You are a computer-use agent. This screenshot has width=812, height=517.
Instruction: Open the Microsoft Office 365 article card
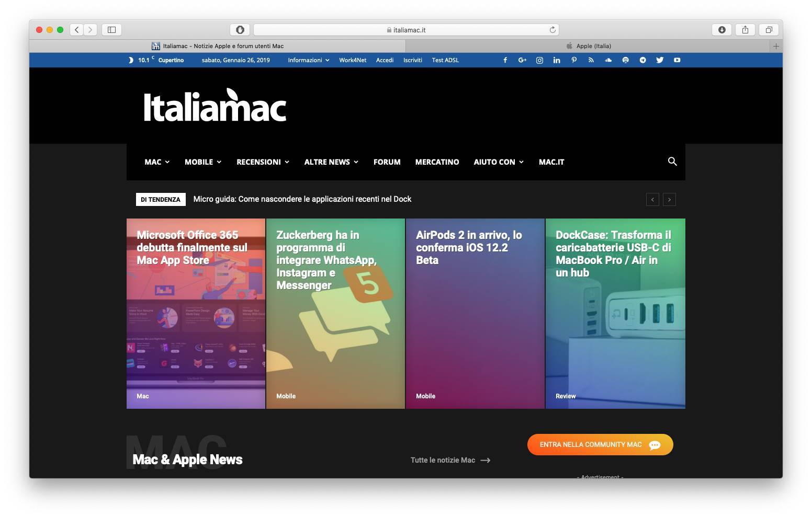pyautogui.click(x=196, y=314)
